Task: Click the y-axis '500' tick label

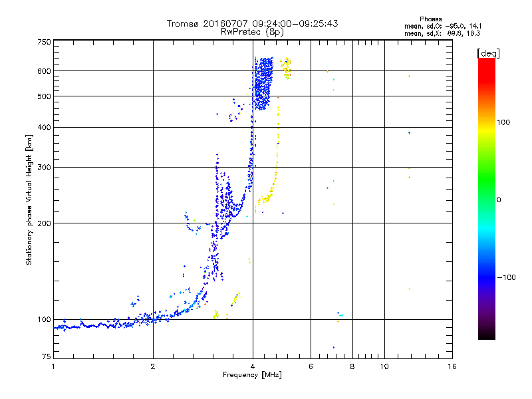Action: pyautogui.click(x=44, y=96)
